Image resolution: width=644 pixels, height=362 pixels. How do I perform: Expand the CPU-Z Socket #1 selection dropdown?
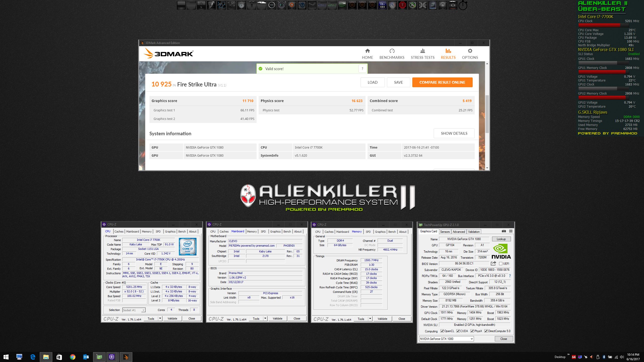click(x=143, y=310)
